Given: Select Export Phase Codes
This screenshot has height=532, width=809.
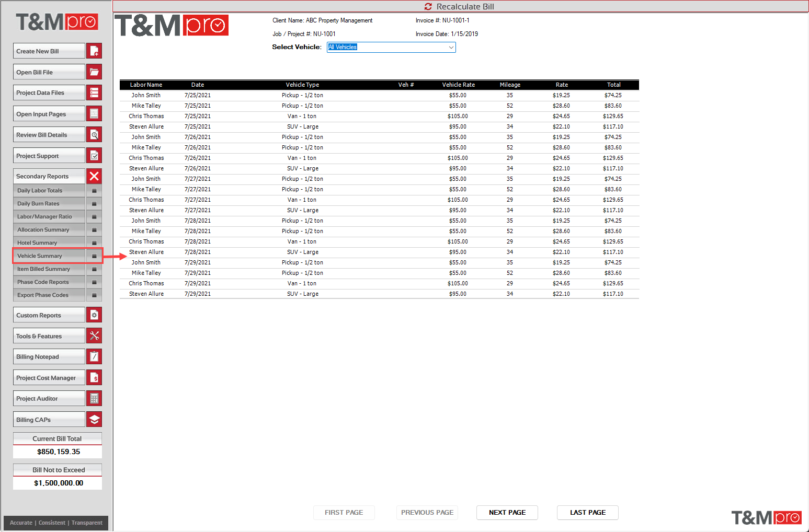Looking at the screenshot, I should tap(49, 295).
